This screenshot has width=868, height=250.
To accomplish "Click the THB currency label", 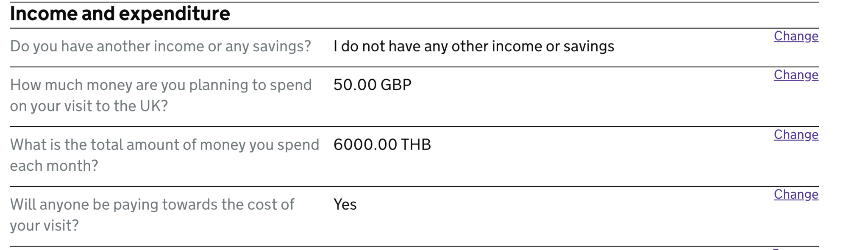I will pos(416,145).
